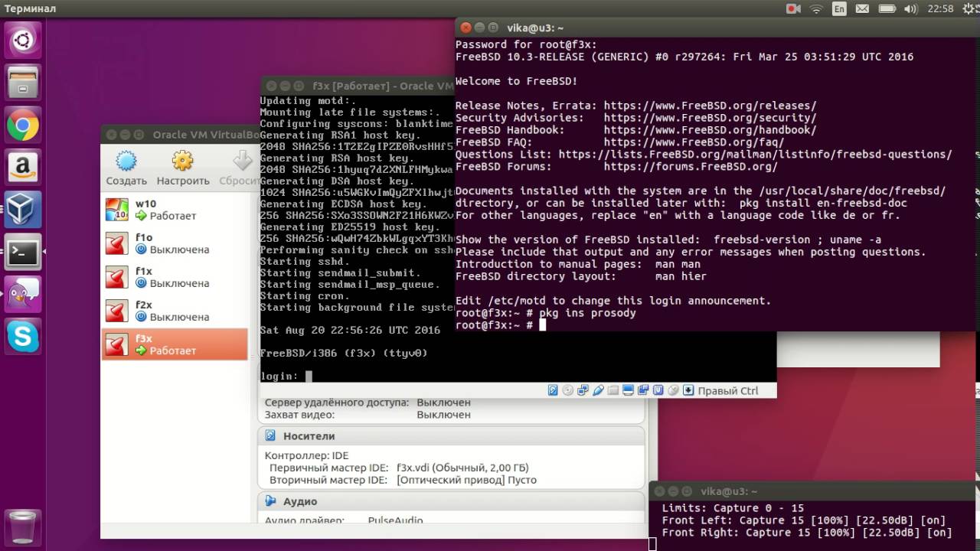Click 'Front Right: Capture 15' line

click(807, 533)
